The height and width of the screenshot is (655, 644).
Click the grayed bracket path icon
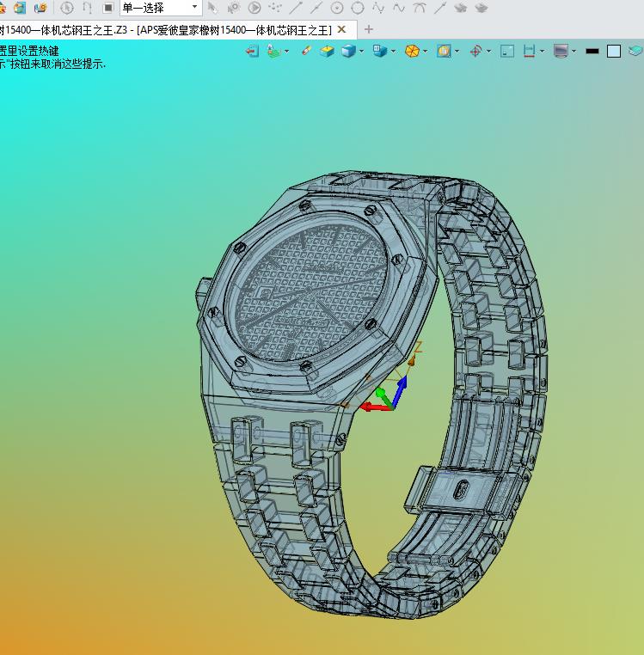[x=88, y=8]
